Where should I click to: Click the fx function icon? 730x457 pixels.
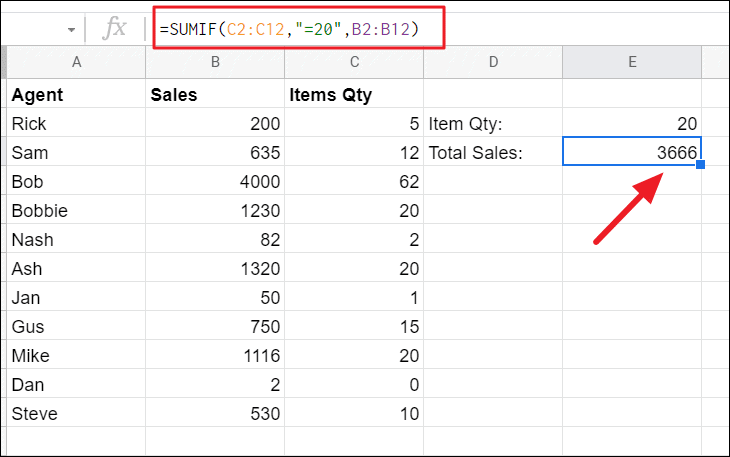116,29
